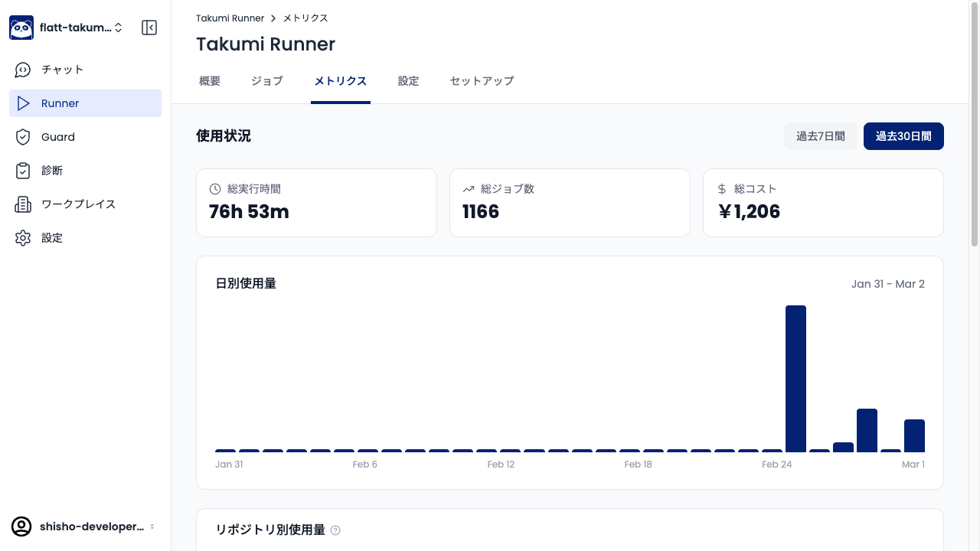Click the help icon beside リポジトリ別使用量

(x=335, y=530)
